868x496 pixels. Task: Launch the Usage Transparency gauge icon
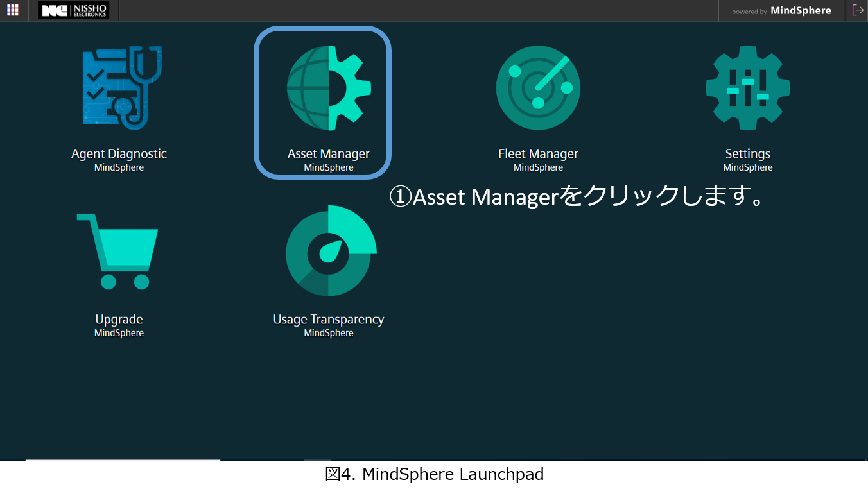point(331,251)
